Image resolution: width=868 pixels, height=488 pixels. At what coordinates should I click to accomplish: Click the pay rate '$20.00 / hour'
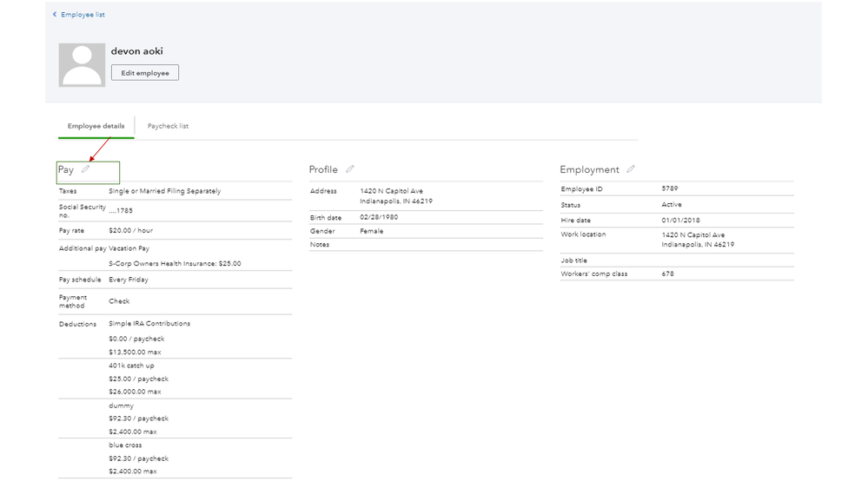(130, 230)
